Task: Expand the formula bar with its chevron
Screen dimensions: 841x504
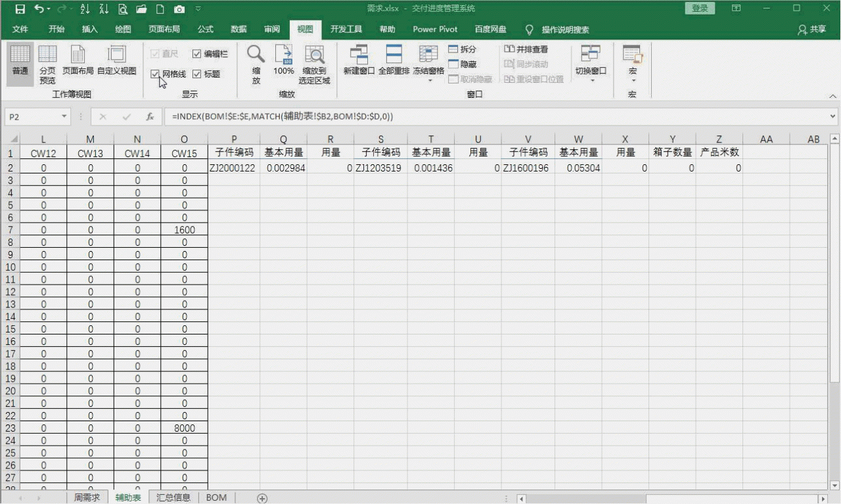Action: [x=833, y=116]
